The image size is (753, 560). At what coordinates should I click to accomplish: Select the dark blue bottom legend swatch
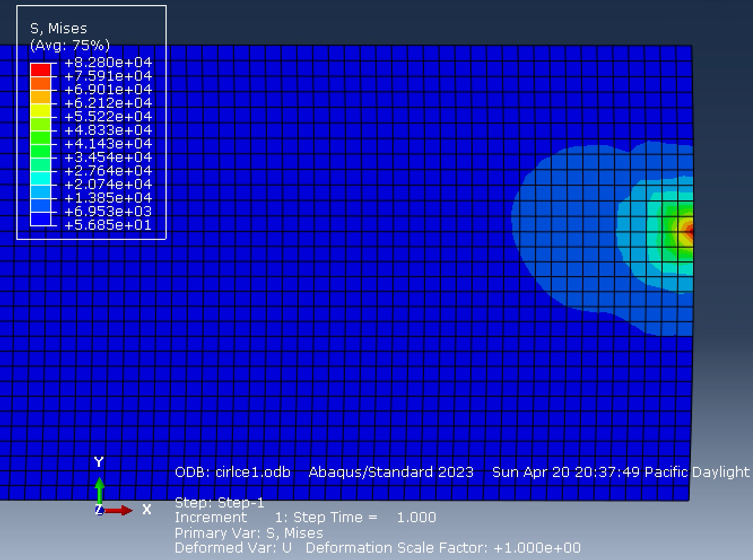[x=41, y=219]
